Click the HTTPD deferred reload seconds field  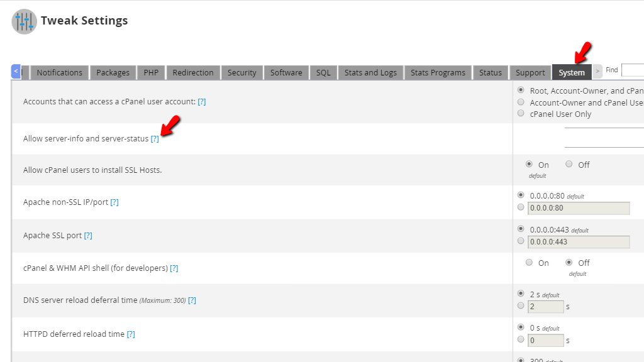click(x=546, y=341)
